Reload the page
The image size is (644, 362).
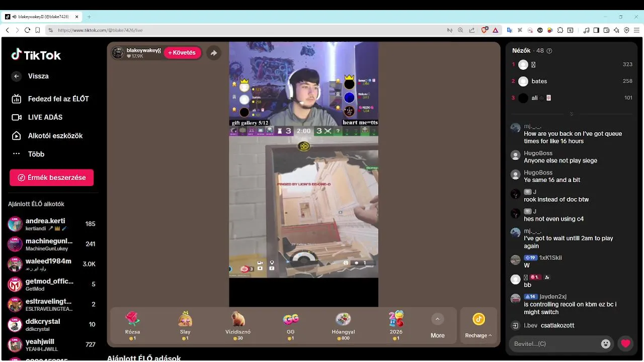[27, 30]
